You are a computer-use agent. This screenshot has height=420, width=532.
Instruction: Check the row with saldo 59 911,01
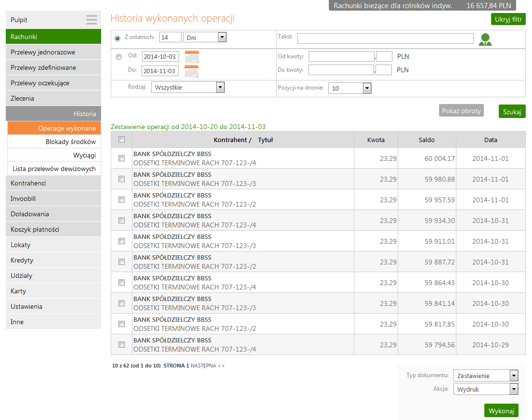click(121, 241)
